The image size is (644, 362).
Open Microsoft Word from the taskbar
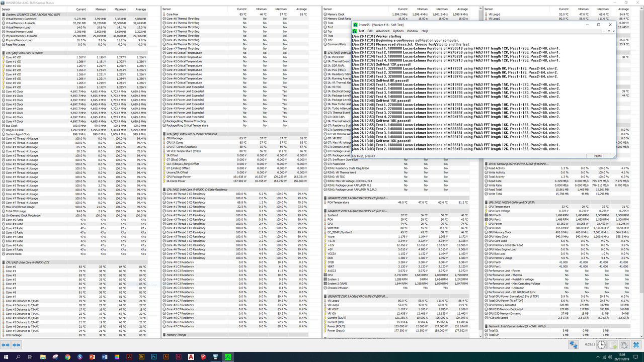[x=104, y=357]
